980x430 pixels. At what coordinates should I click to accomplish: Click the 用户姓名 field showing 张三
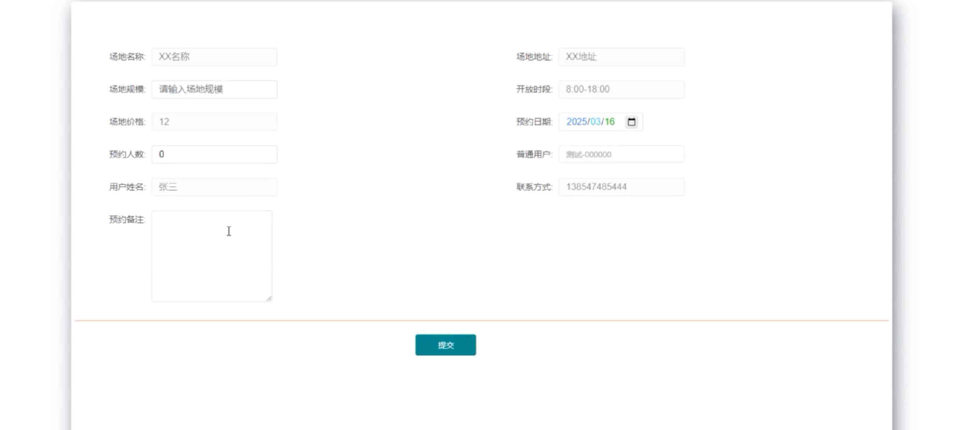pos(214,187)
